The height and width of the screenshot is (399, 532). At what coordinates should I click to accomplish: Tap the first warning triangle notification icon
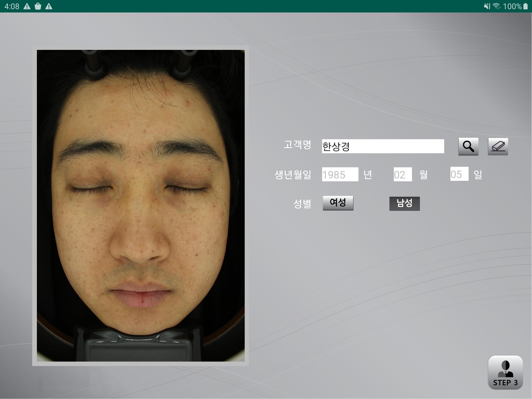pyautogui.click(x=27, y=6)
